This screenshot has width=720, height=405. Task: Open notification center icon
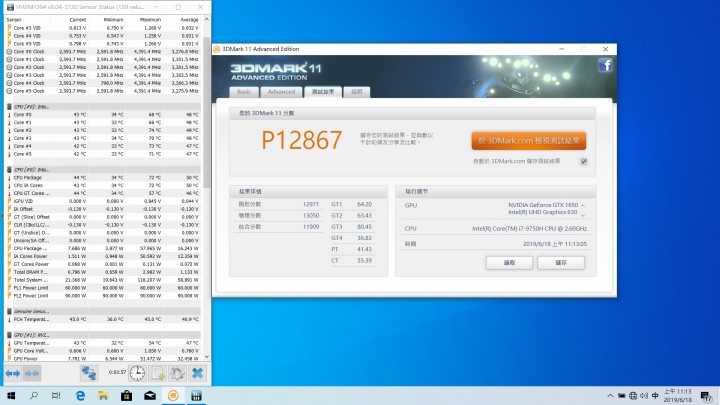(x=706, y=396)
